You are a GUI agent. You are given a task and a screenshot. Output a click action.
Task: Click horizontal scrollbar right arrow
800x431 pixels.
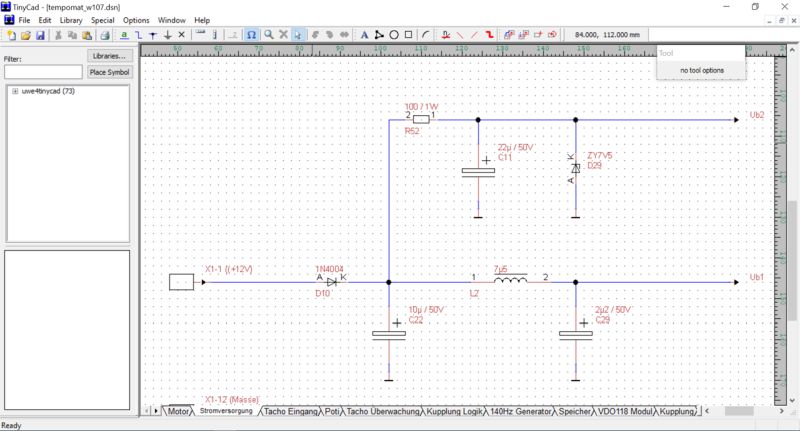[x=781, y=411]
